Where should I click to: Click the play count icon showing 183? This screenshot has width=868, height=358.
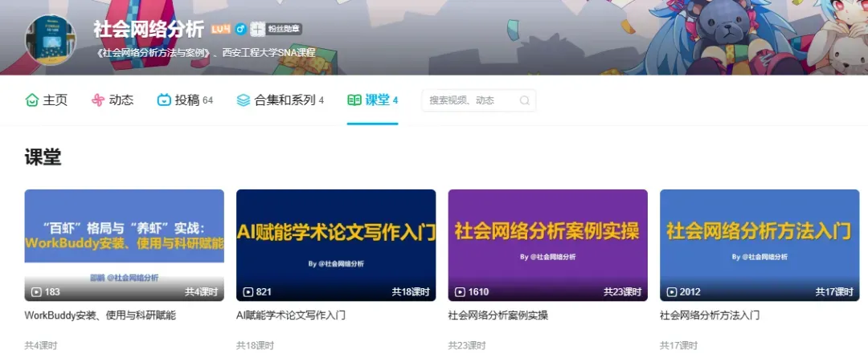(x=36, y=291)
